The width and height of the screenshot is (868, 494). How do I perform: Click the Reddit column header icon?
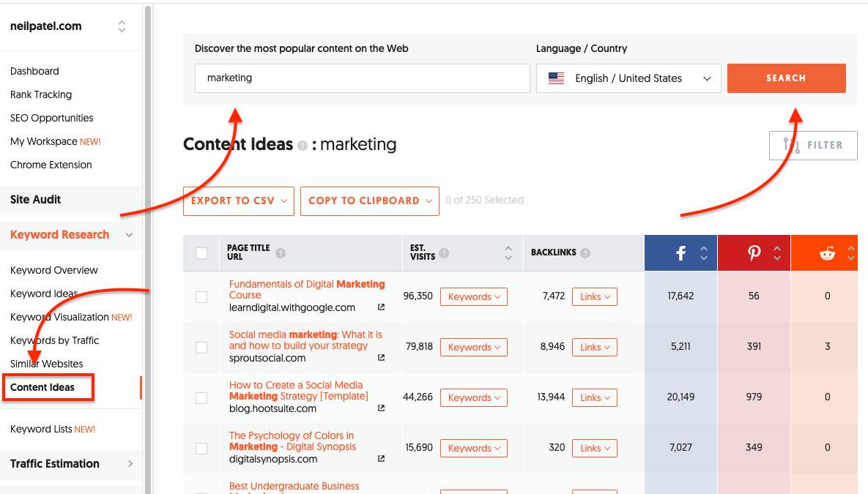[x=827, y=253]
